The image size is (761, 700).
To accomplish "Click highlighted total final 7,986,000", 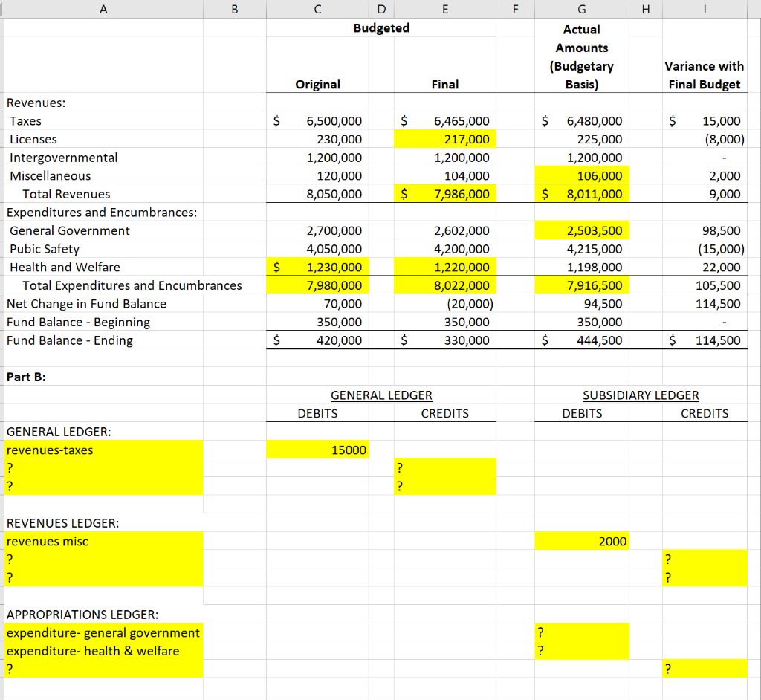I will (x=445, y=194).
